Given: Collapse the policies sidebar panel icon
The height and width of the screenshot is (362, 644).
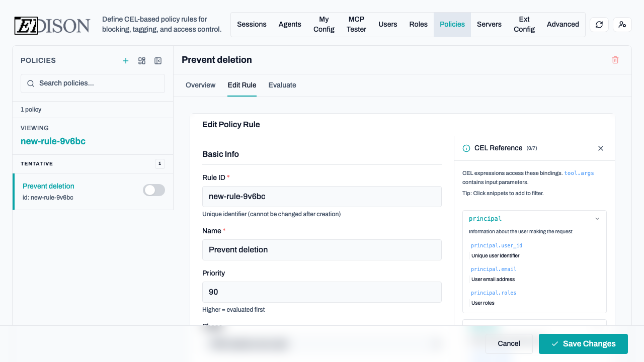Looking at the screenshot, I should coord(158,61).
